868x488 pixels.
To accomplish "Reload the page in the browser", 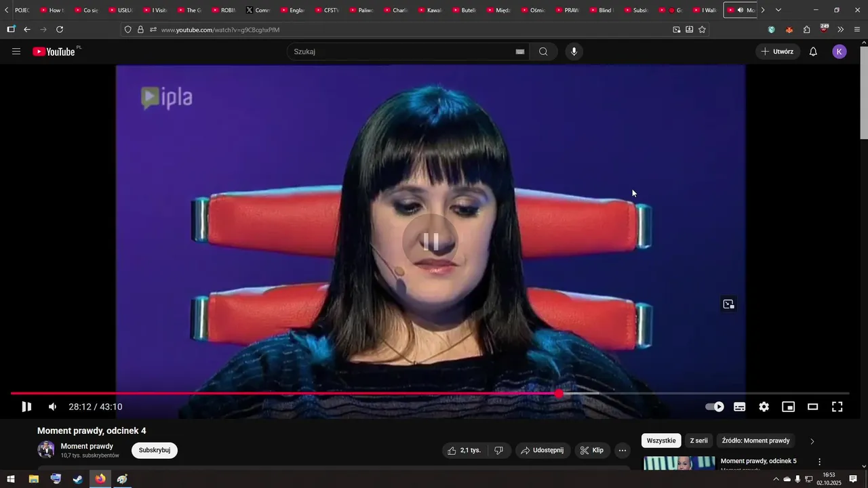I will [x=60, y=29].
